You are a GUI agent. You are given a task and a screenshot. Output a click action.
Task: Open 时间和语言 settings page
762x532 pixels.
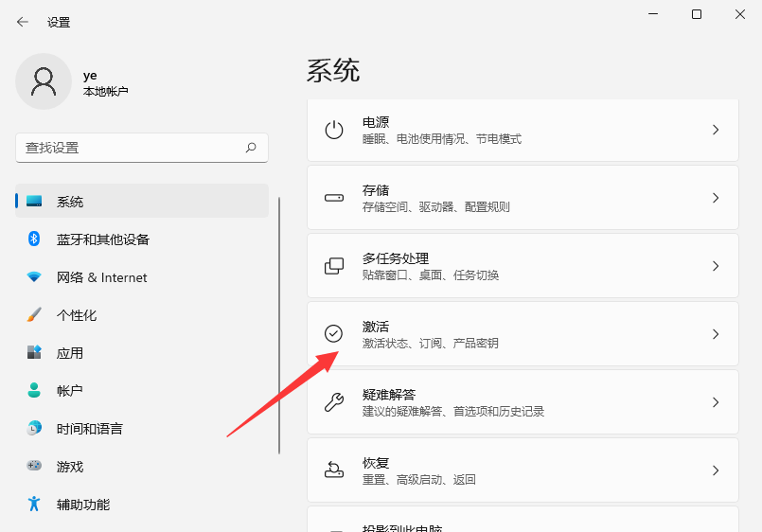(89, 429)
